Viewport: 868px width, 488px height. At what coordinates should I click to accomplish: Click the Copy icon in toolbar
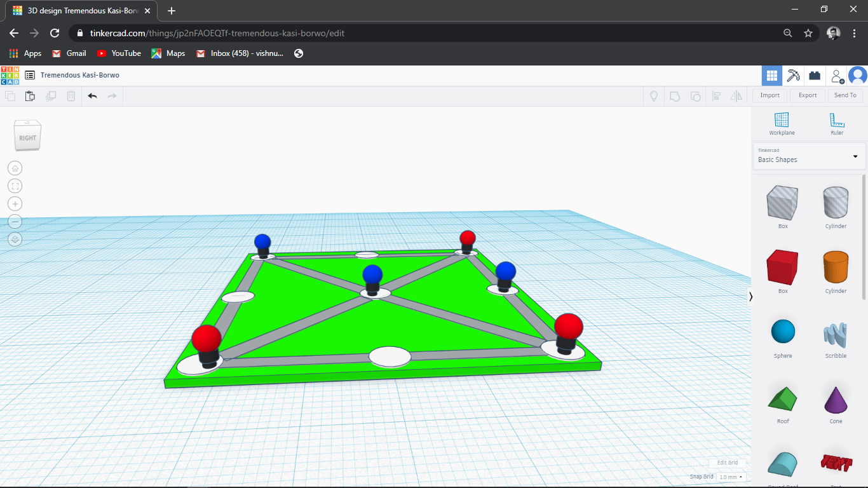[x=10, y=96]
